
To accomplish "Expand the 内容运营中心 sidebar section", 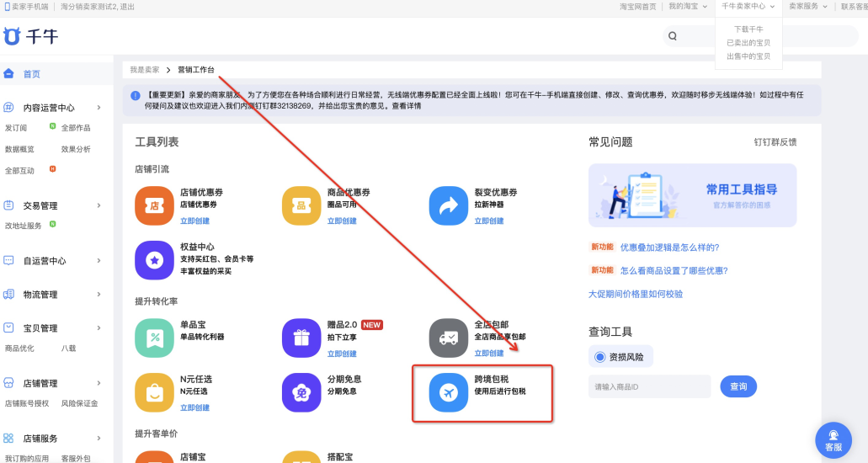I will click(99, 108).
